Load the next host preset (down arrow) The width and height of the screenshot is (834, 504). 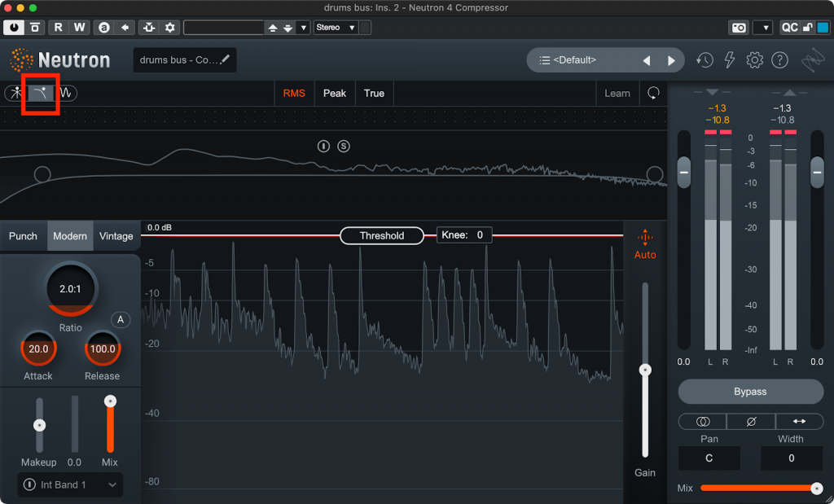[x=288, y=28]
